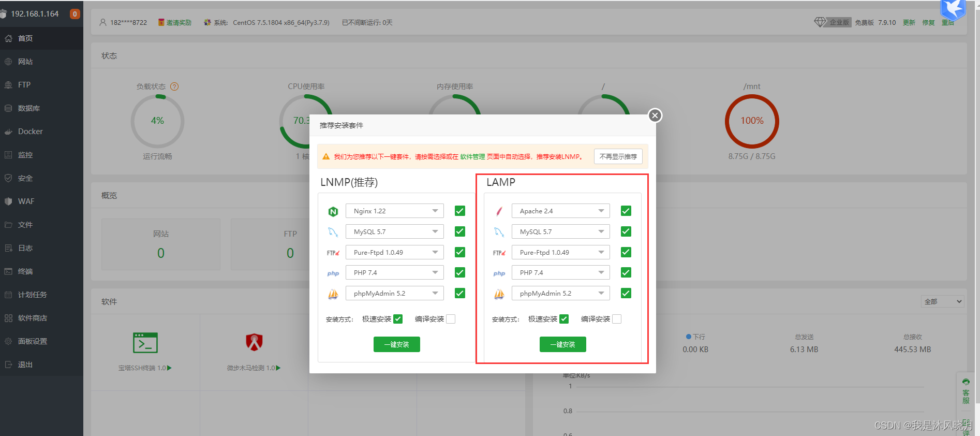Uncheck phpMyAdmin 5.2 in the LAMP column
The width and height of the screenshot is (980, 436).
tap(626, 293)
